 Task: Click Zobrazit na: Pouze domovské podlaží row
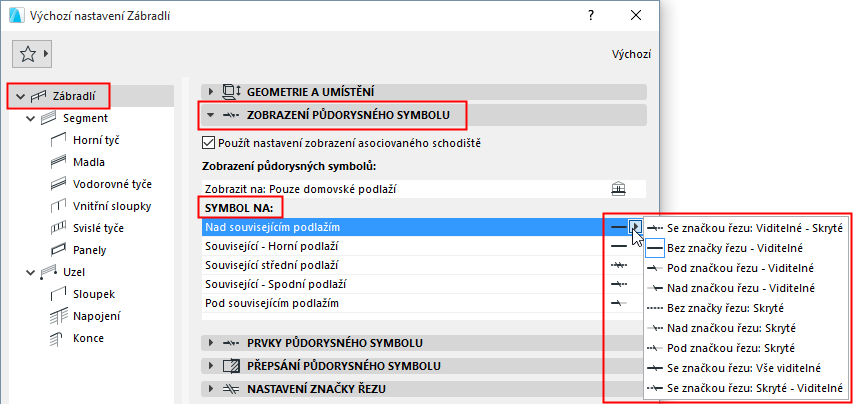[423, 189]
